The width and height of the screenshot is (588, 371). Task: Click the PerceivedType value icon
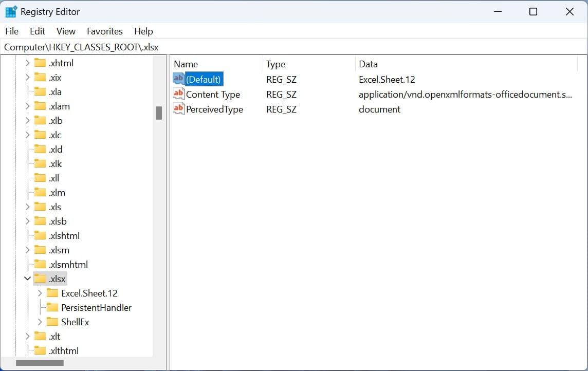coord(178,109)
